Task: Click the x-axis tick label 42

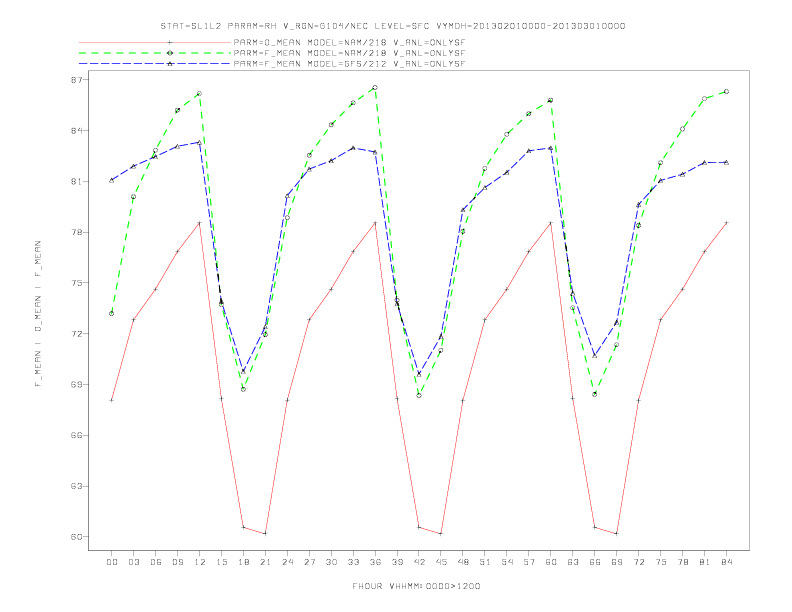Action: pos(419,562)
